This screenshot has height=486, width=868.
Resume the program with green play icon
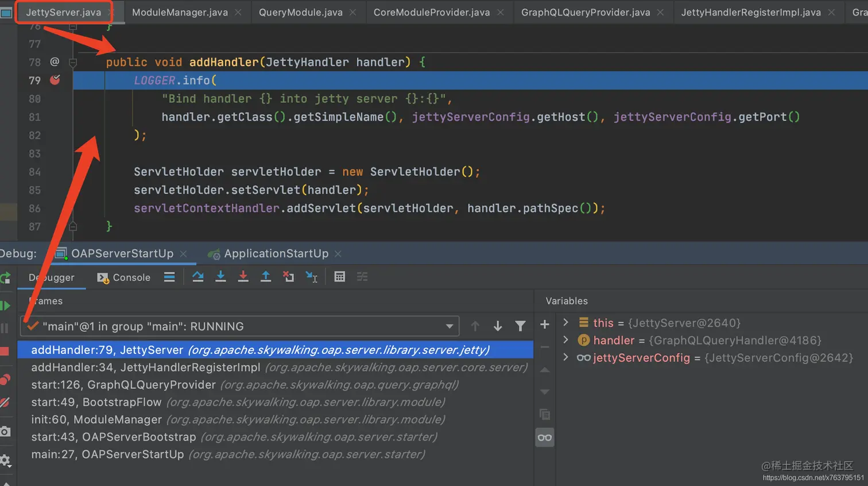pyautogui.click(x=5, y=306)
